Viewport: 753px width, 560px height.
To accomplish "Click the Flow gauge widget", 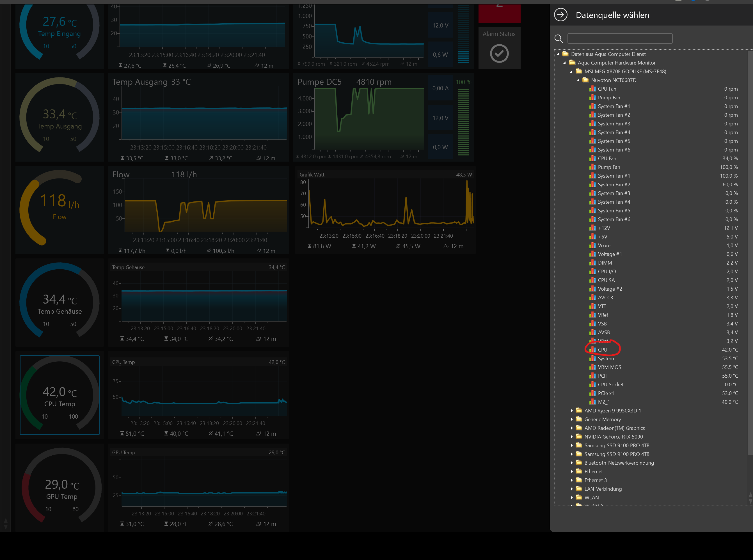I will [60, 210].
